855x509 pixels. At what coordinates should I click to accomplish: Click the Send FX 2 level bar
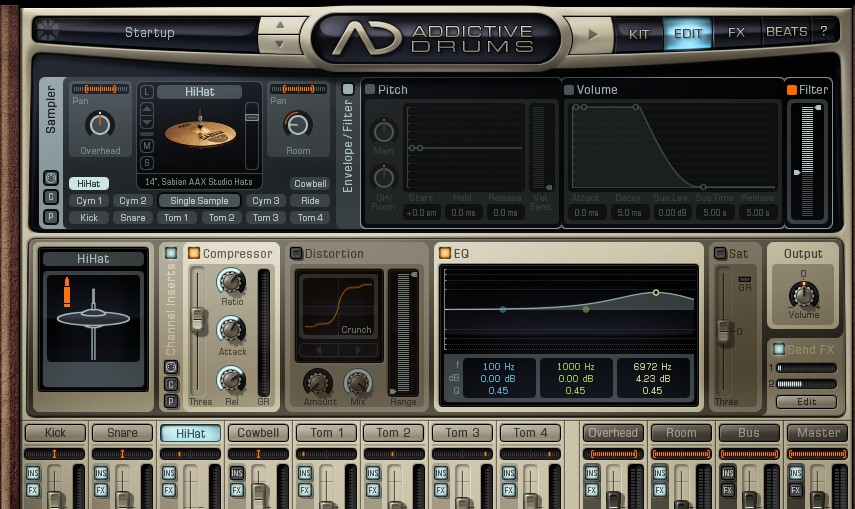click(806, 384)
